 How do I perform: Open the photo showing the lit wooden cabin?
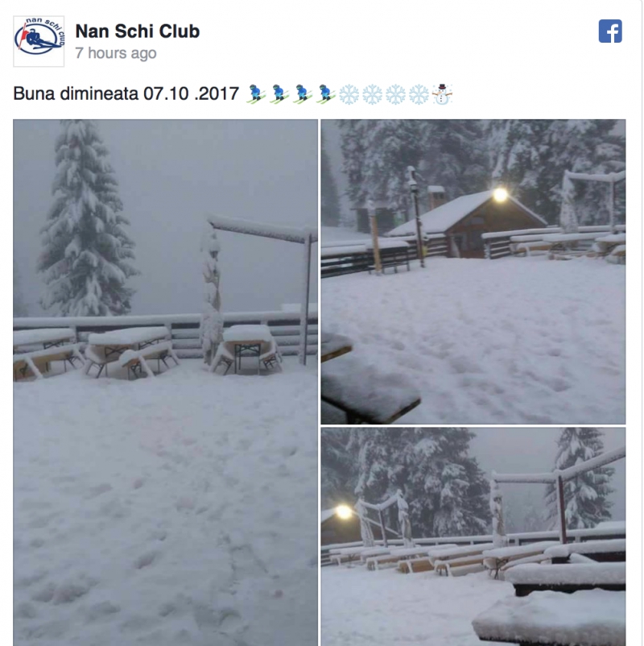pyautogui.click(x=473, y=271)
